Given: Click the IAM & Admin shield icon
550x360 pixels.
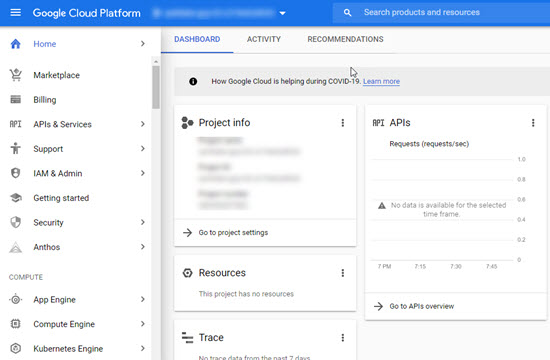Looking at the screenshot, I should (15, 173).
